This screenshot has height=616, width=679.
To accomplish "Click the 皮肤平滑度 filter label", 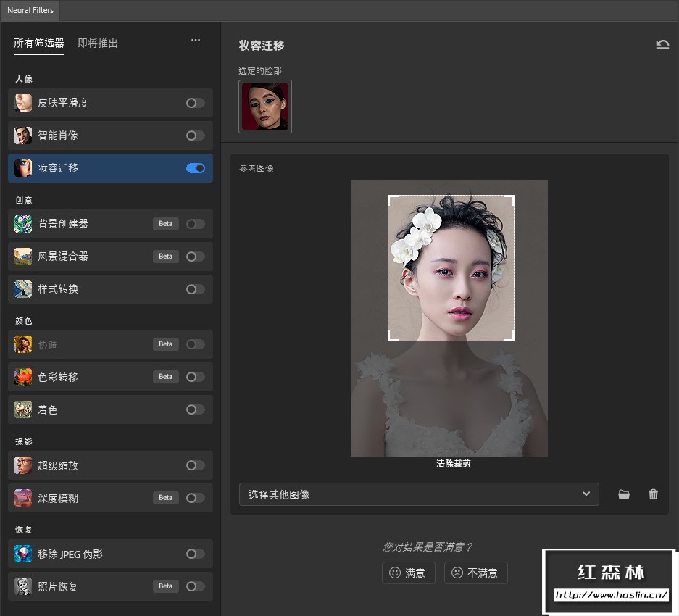I will click(63, 103).
